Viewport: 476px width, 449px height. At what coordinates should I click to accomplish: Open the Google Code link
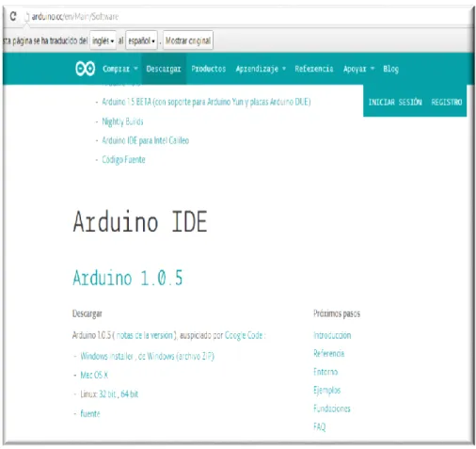coord(244,335)
